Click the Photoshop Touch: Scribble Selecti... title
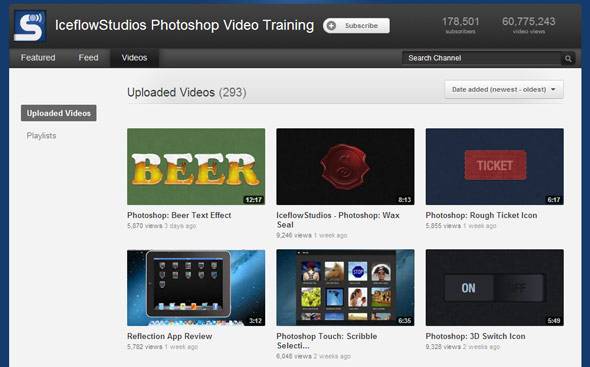This screenshot has height=367, width=590. pos(327,341)
